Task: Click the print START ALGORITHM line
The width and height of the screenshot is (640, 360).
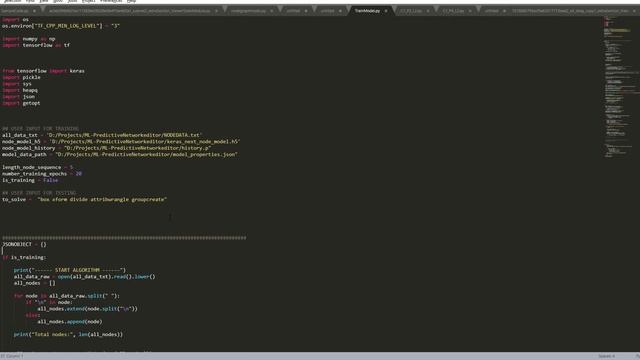Action: coord(70,270)
